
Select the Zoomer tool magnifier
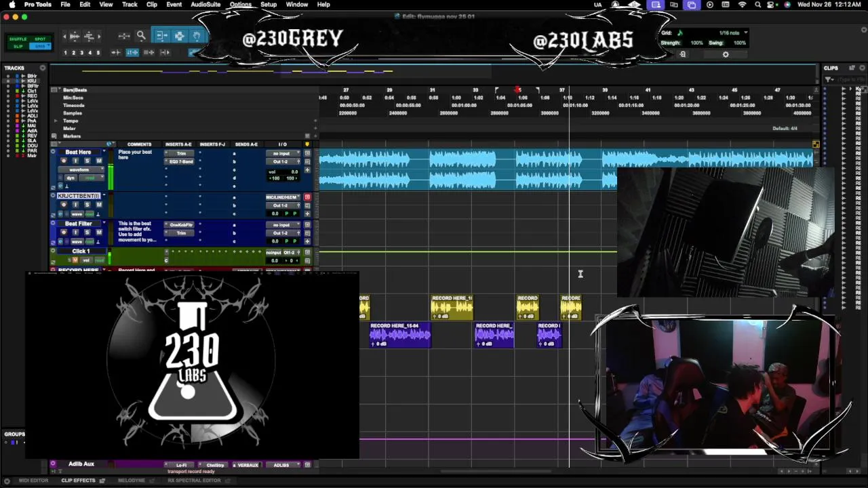(x=141, y=36)
